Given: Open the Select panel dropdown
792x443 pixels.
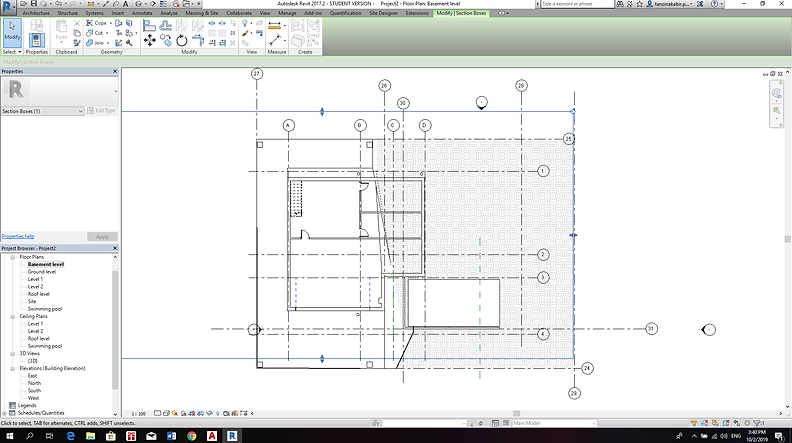Looking at the screenshot, I should tap(12, 52).
